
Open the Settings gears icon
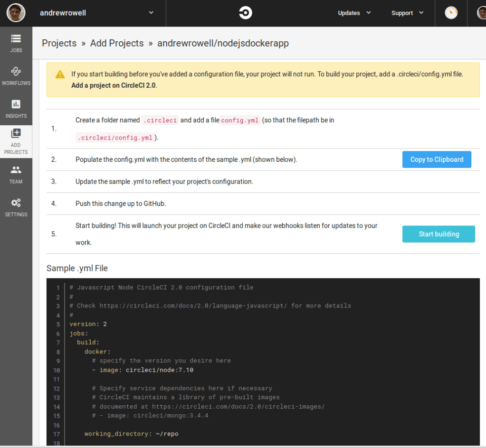[16, 203]
